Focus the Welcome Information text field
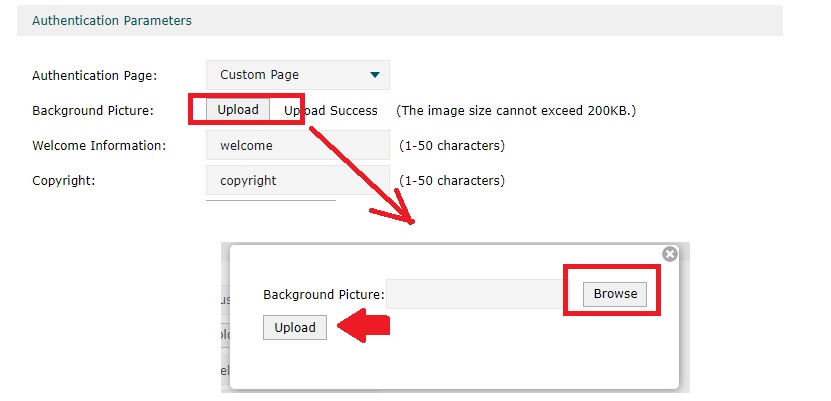 (x=297, y=145)
